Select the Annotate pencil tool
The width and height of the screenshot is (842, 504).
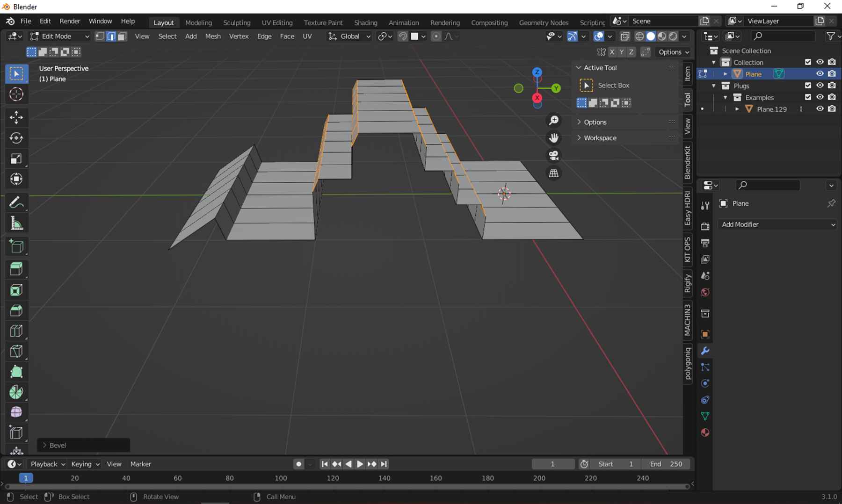[x=16, y=202]
